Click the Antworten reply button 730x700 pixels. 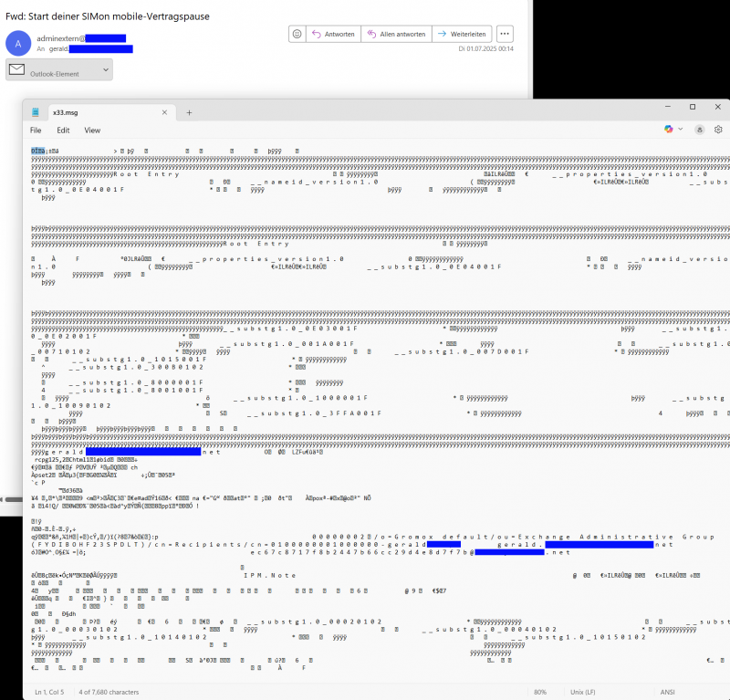(x=333, y=34)
